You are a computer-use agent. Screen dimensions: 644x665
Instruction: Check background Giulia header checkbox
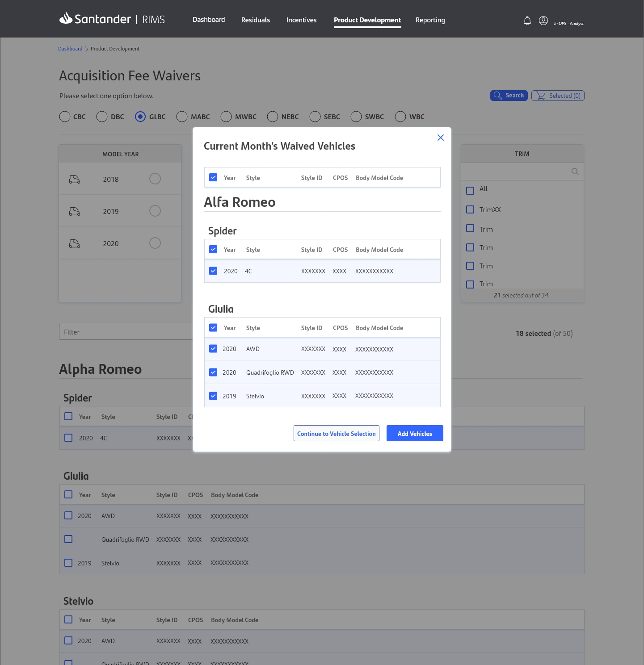[68, 494]
